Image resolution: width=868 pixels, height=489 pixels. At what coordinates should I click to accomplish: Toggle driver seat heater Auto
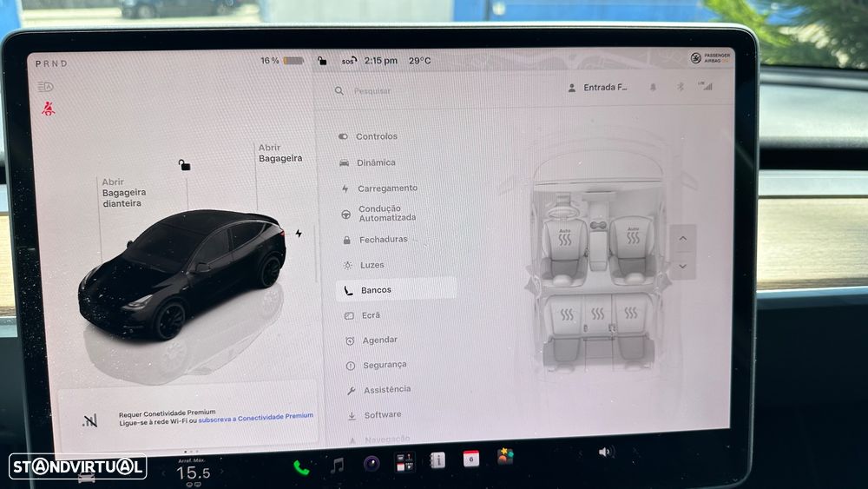(564, 238)
